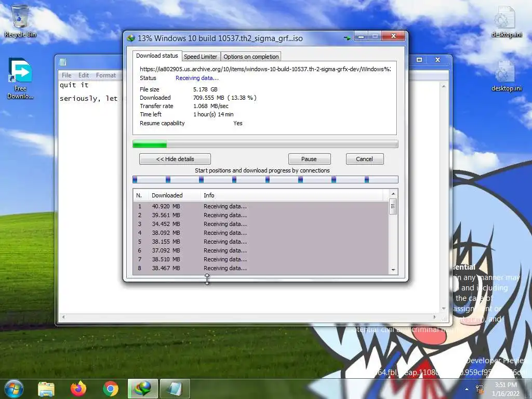Open the File menu in Notepad
This screenshot has width=532, height=399.
(66, 75)
